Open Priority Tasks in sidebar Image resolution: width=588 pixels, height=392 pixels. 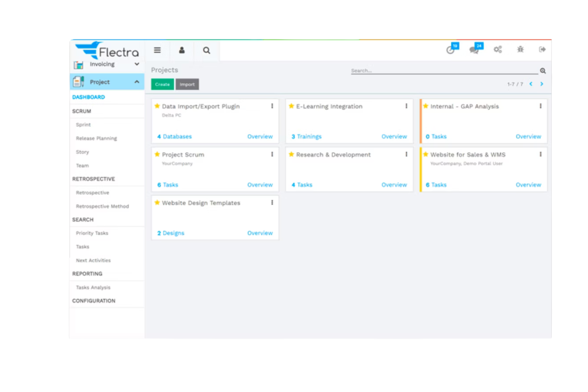(x=92, y=233)
